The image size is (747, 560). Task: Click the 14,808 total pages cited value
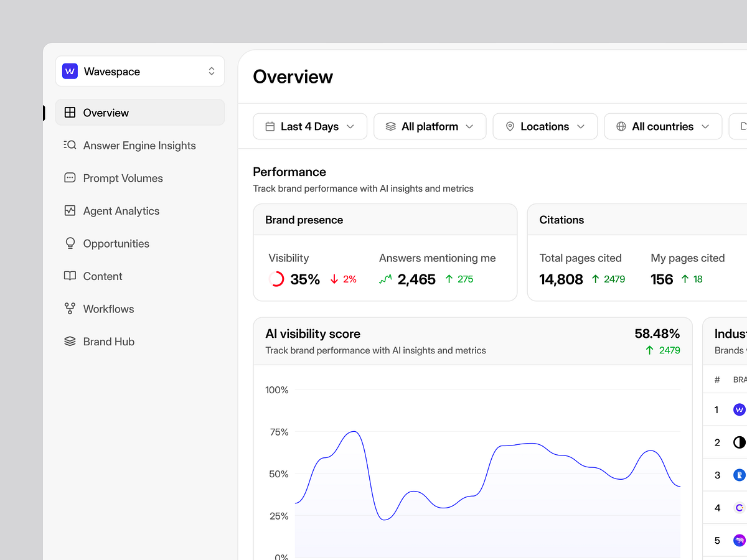click(x=561, y=279)
